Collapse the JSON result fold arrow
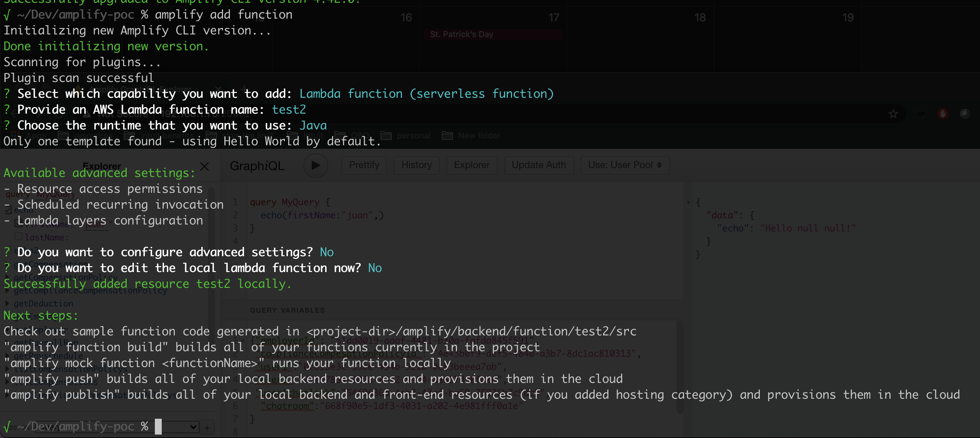This screenshot has height=438, width=980. [688, 202]
